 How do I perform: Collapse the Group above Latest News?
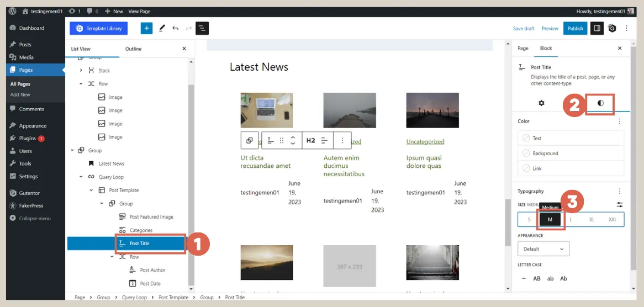coord(72,150)
